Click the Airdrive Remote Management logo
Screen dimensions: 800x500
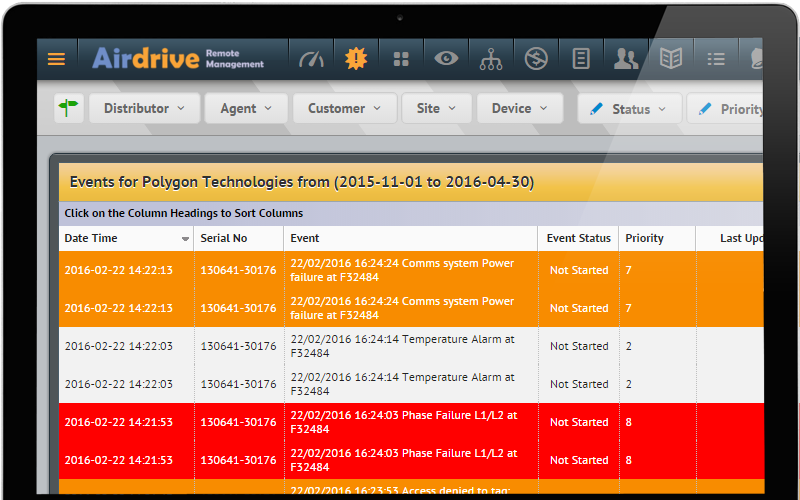tap(178, 59)
